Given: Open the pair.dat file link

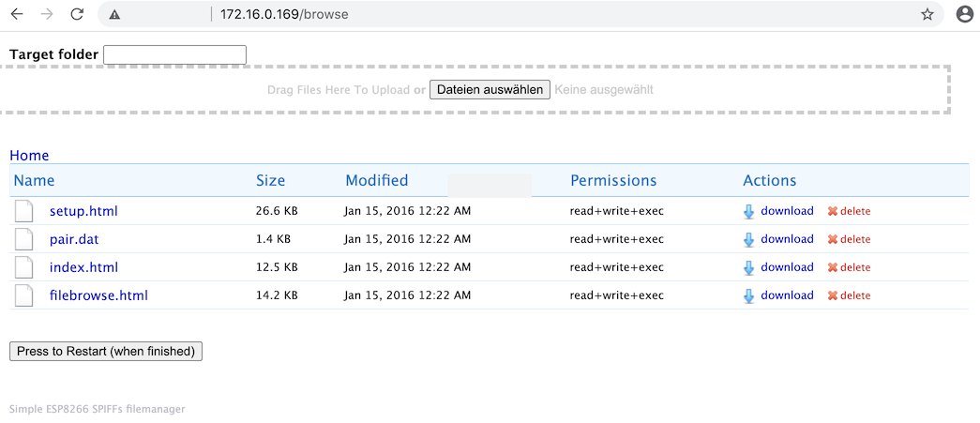Looking at the screenshot, I should point(74,239).
